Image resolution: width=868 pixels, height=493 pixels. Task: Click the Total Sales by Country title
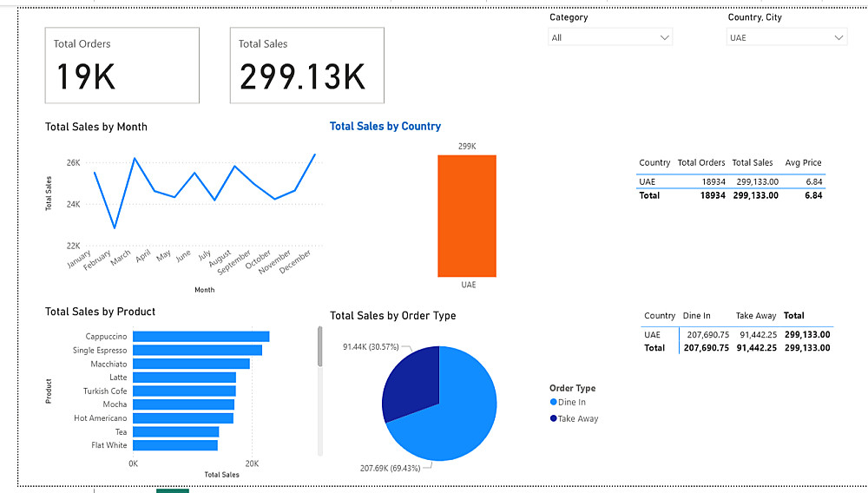[385, 126]
